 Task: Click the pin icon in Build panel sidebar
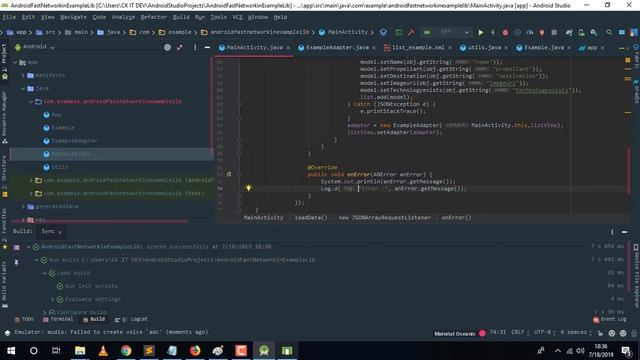16,262
